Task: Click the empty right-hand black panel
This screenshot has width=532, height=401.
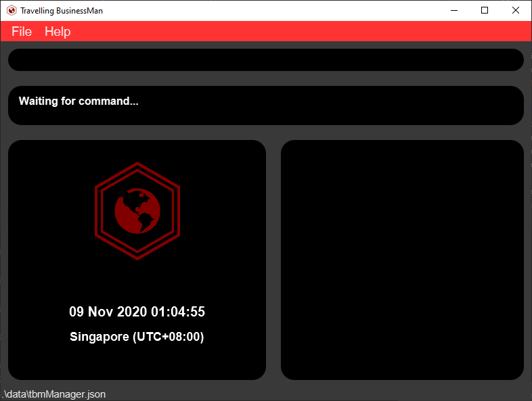Action: pyautogui.click(x=402, y=260)
